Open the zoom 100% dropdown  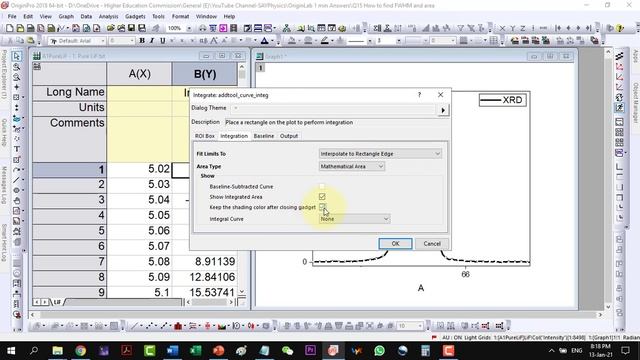[189, 28]
